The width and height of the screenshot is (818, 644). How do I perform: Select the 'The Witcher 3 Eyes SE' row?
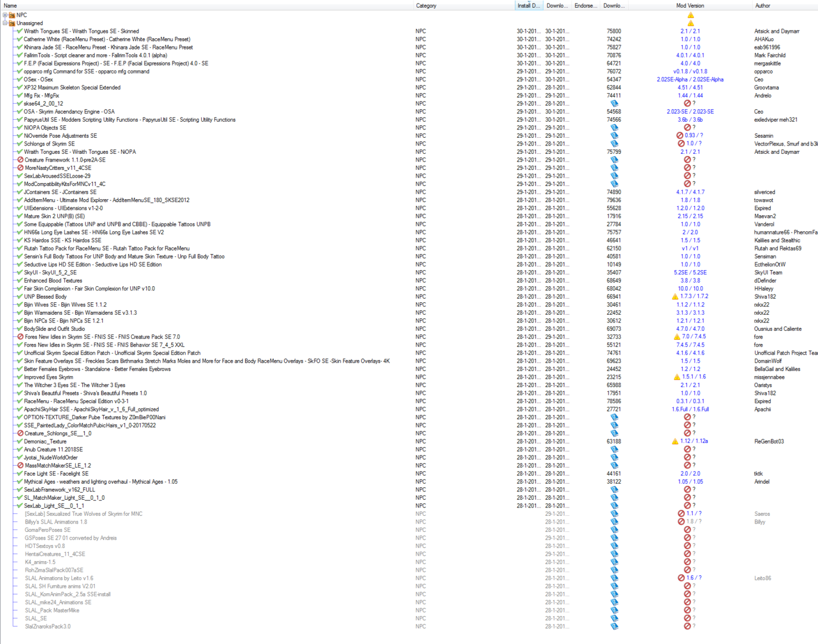[x=409, y=385]
